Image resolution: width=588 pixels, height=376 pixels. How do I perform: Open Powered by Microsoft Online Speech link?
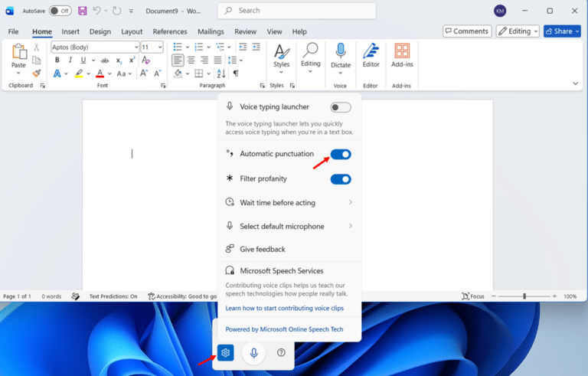(x=284, y=329)
